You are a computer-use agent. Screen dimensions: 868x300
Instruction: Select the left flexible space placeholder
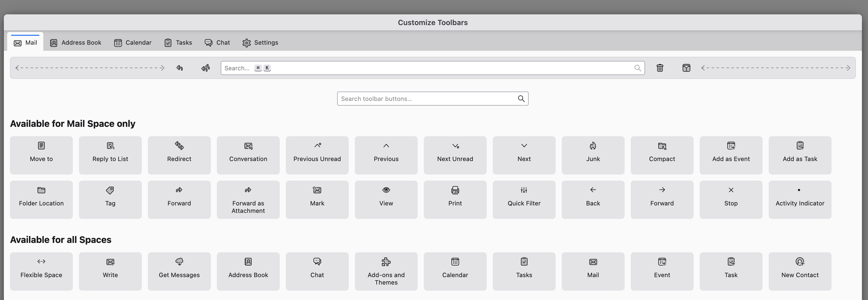coord(90,68)
